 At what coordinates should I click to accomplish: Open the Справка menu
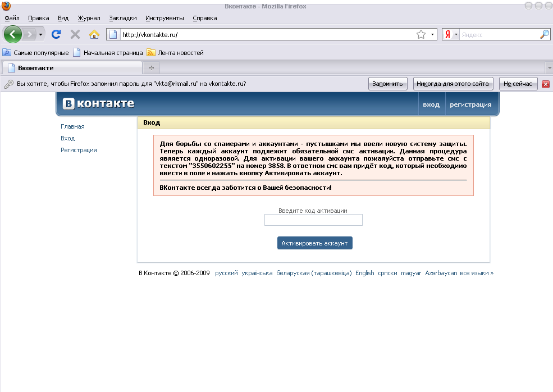pyautogui.click(x=205, y=18)
